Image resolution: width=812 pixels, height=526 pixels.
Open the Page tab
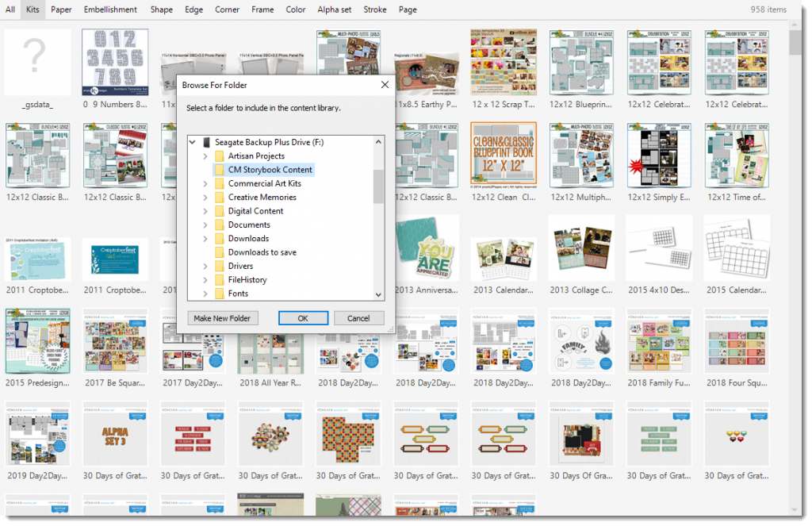(x=408, y=10)
